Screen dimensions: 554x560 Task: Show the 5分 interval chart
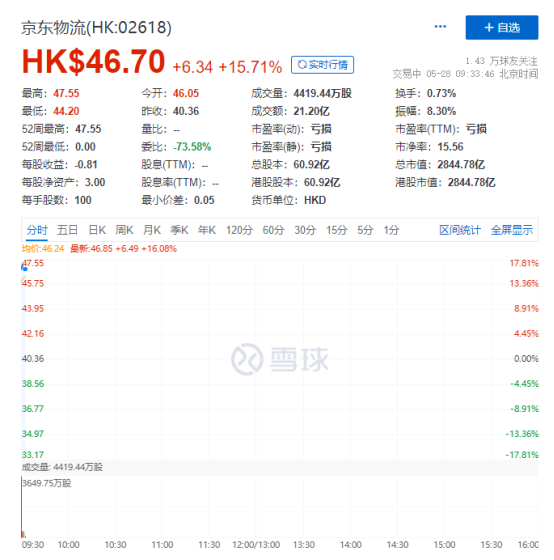(x=365, y=230)
